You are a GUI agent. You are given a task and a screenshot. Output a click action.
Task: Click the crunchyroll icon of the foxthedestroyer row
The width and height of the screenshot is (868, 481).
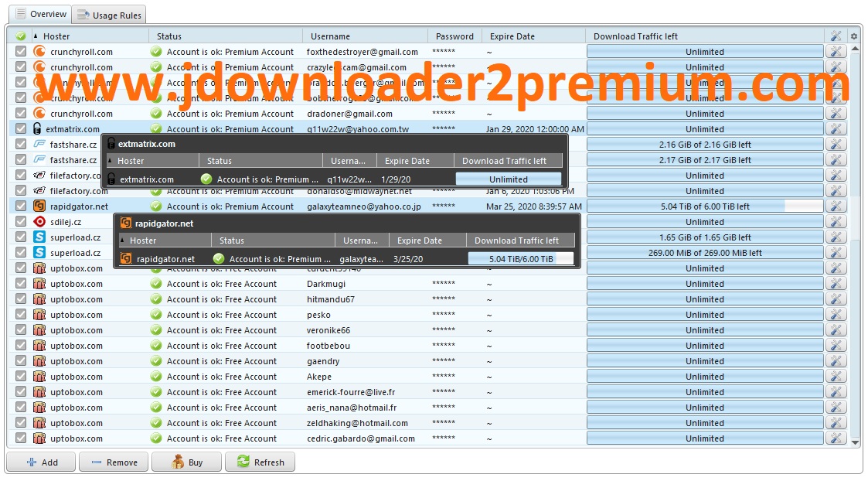(39, 52)
